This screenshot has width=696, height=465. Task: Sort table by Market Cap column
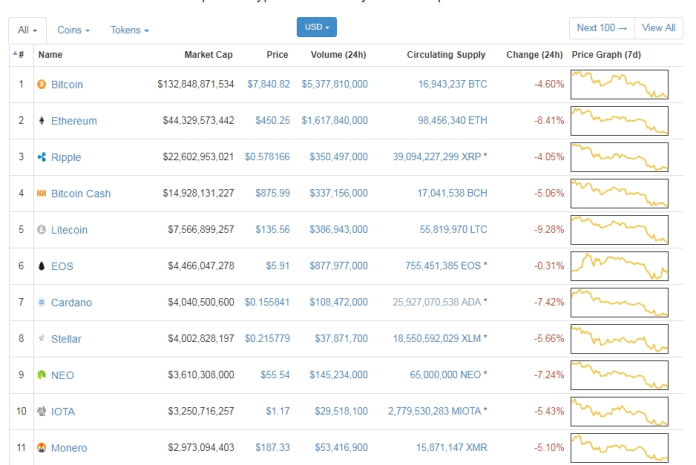(x=209, y=54)
